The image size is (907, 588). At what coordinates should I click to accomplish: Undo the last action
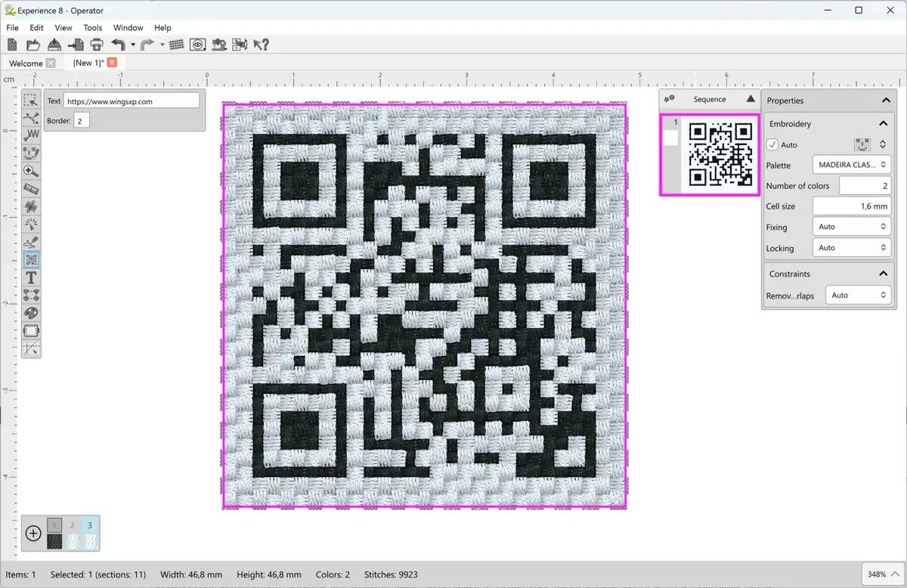118,45
